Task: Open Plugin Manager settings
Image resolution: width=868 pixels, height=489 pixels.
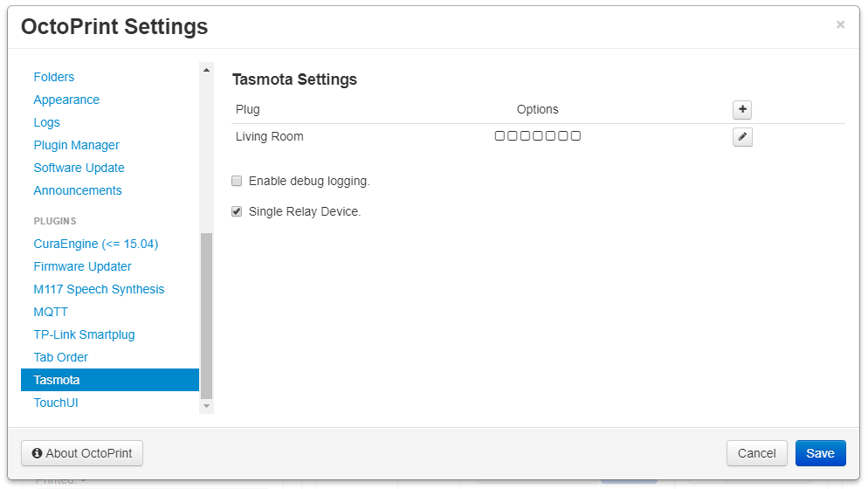Action: [76, 145]
